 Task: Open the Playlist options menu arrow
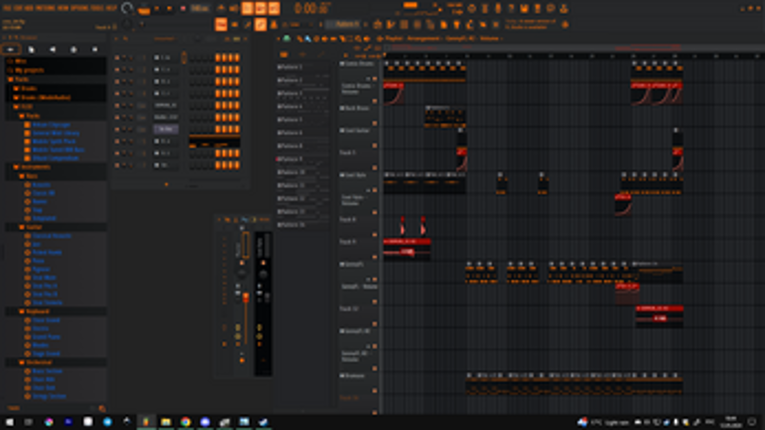click(279, 39)
